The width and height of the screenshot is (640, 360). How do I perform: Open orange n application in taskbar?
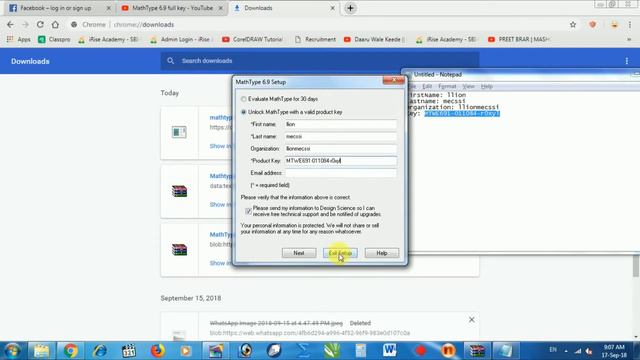click(x=448, y=351)
